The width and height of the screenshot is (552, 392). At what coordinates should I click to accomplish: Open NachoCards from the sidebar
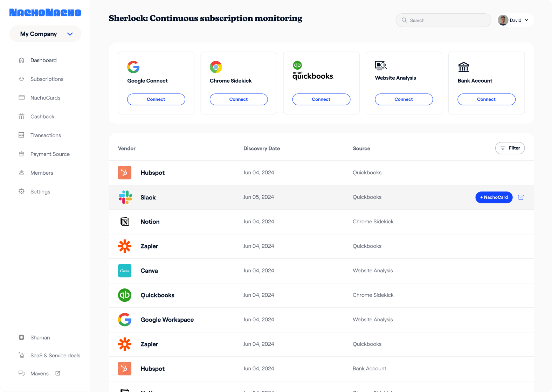click(45, 98)
